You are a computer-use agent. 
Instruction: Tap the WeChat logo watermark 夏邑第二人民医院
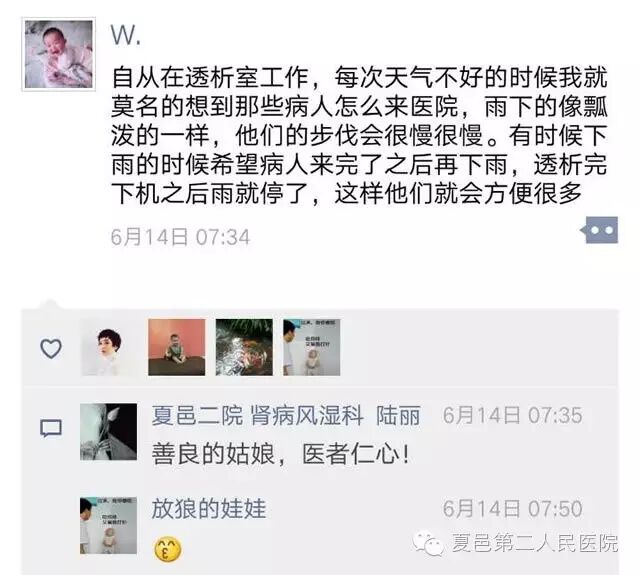[516, 543]
